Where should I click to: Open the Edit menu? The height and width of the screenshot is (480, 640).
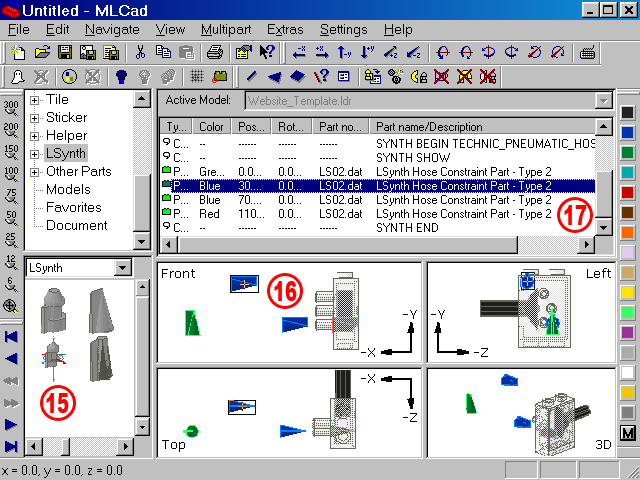(x=58, y=30)
